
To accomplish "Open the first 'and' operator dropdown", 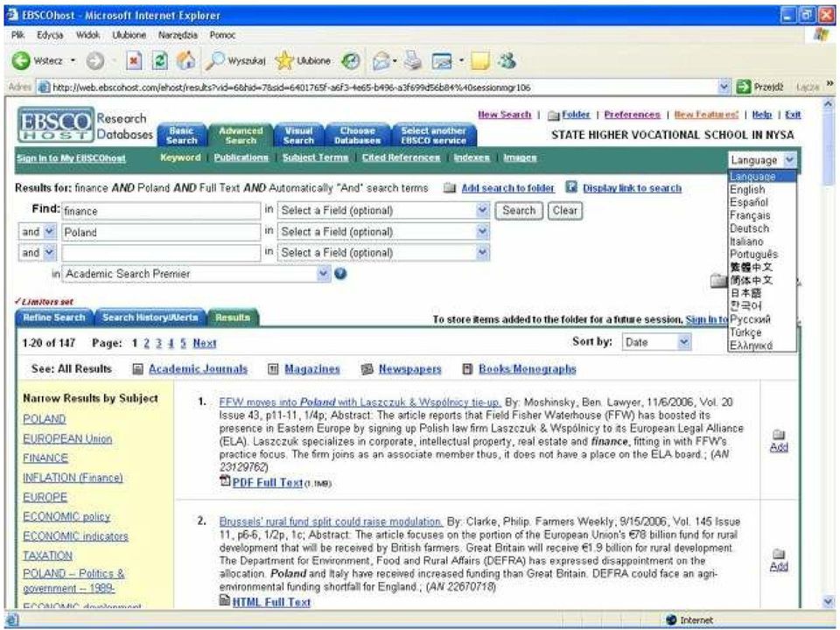I will (x=49, y=231).
